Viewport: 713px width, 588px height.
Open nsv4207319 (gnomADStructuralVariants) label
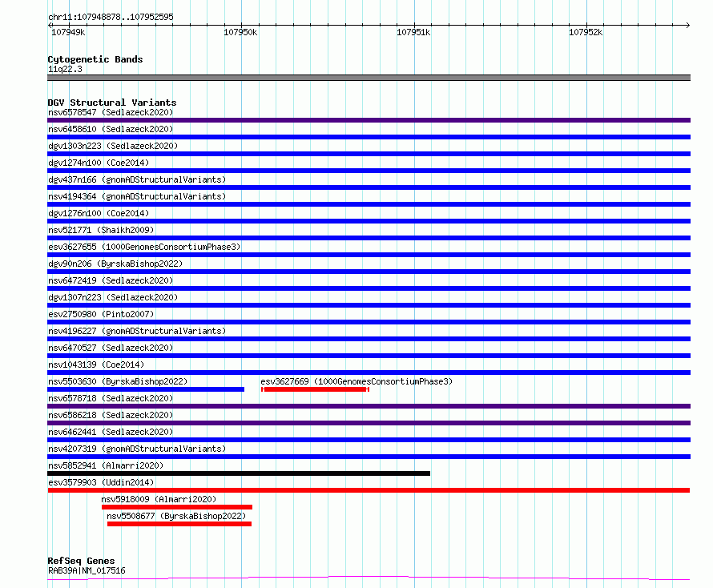tap(137, 449)
